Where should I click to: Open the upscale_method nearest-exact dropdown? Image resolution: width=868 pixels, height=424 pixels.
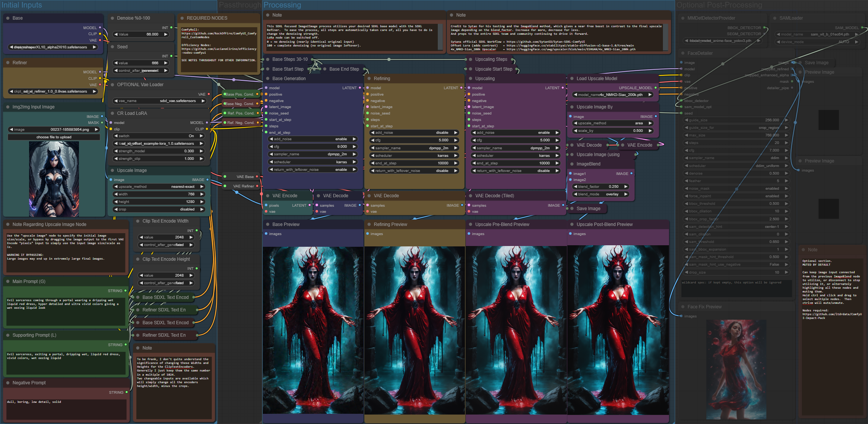point(159,187)
